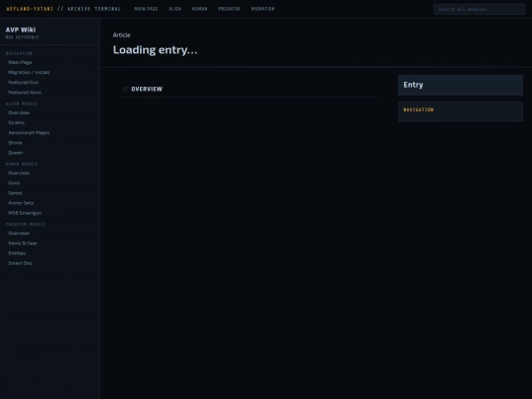Click the Article label above the title
The height and width of the screenshot is (399, 532).
pyautogui.click(x=121, y=34)
